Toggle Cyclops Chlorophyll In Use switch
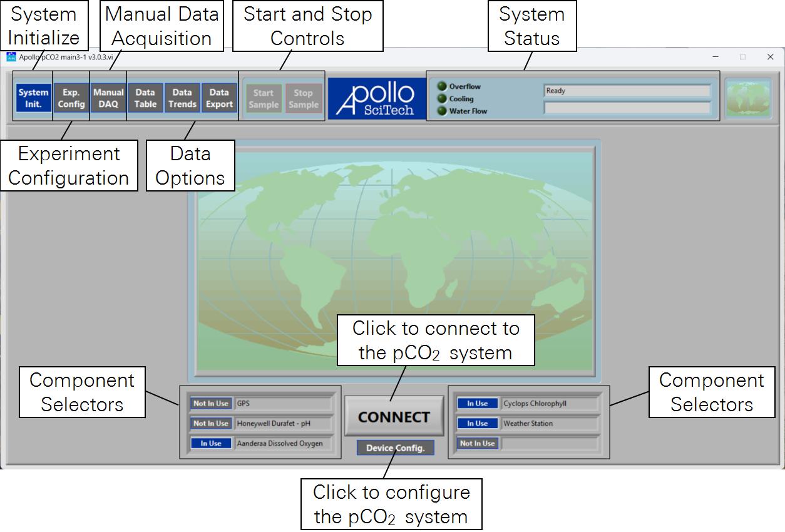Screen dimensions: 785x532 [x=477, y=404]
